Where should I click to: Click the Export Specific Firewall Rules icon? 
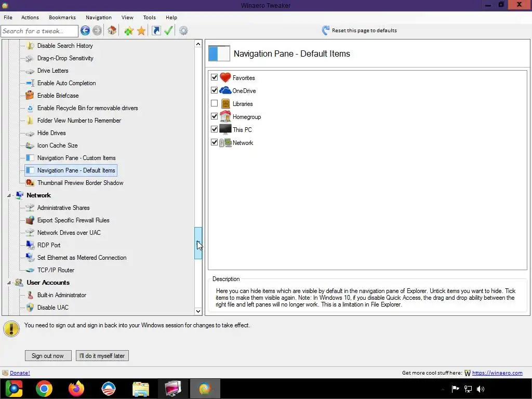[30, 220]
